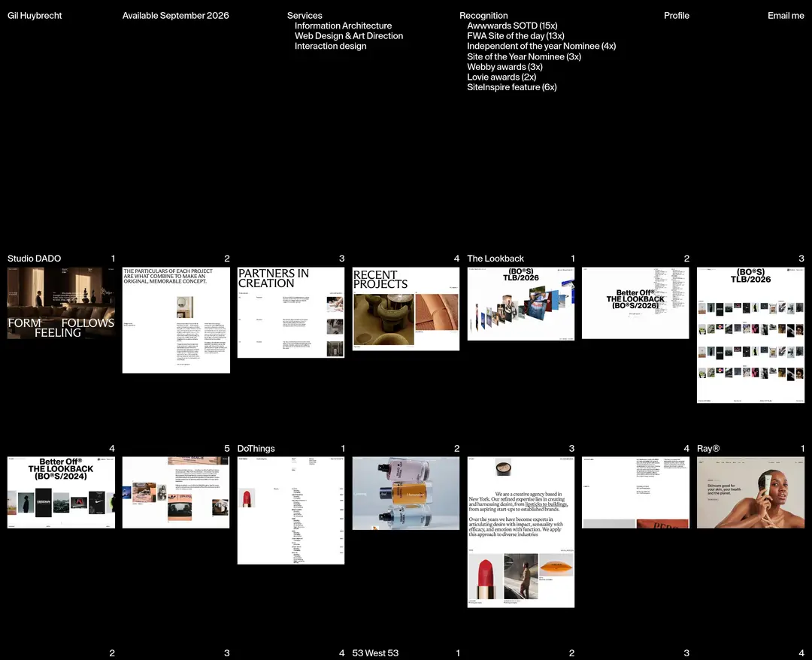Open the Particulars of Each Project thumbnail

176,320
